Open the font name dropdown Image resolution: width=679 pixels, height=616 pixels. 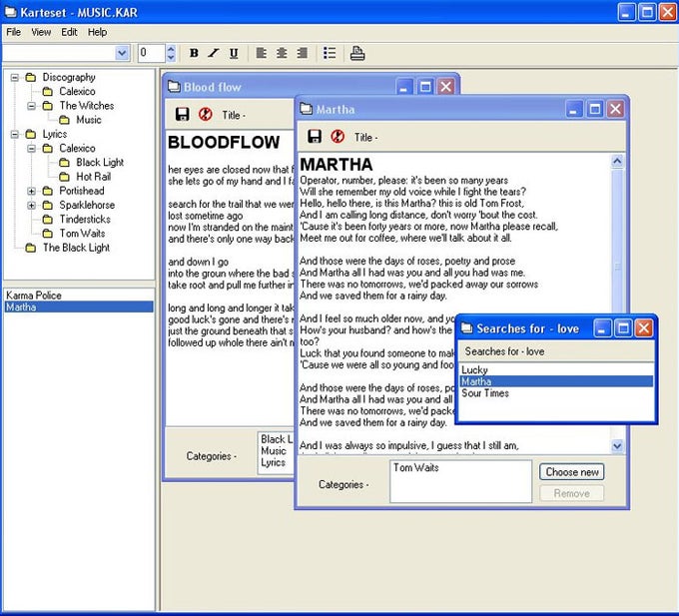pos(122,53)
